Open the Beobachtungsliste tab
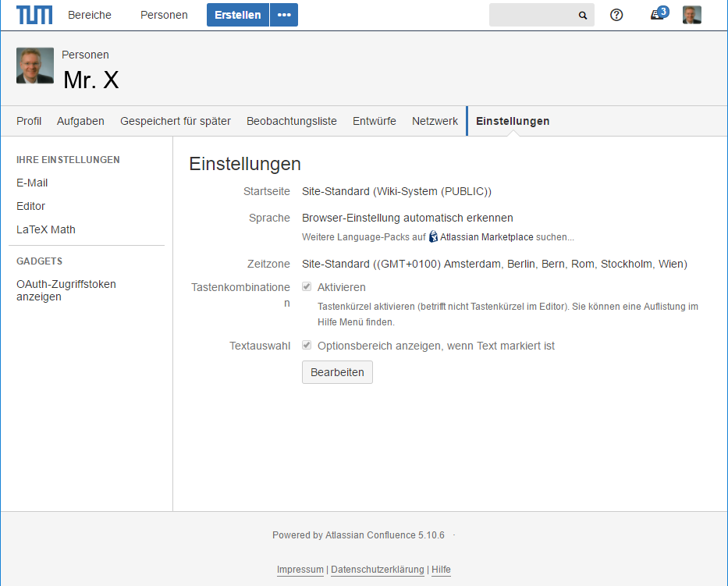The height and width of the screenshot is (586, 728). click(292, 121)
